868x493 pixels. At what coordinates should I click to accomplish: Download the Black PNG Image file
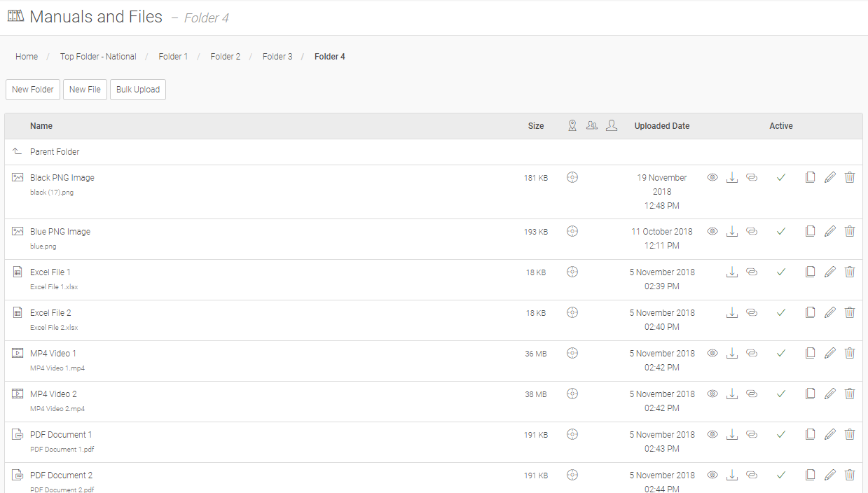(732, 178)
